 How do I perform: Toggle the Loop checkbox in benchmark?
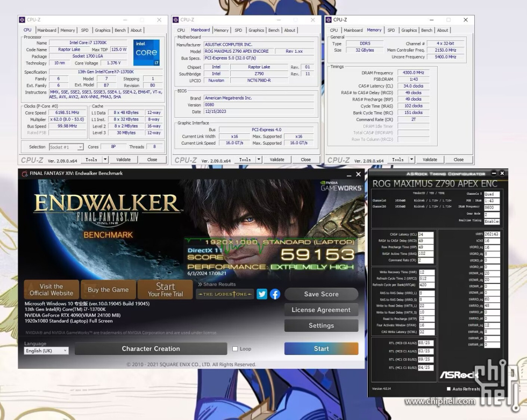click(235, 349)
